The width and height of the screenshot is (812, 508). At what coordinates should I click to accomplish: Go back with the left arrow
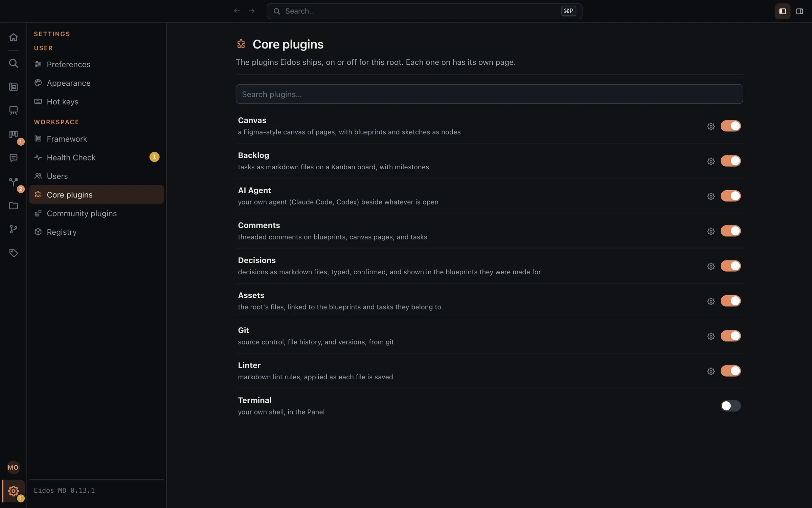coord(237,11)
